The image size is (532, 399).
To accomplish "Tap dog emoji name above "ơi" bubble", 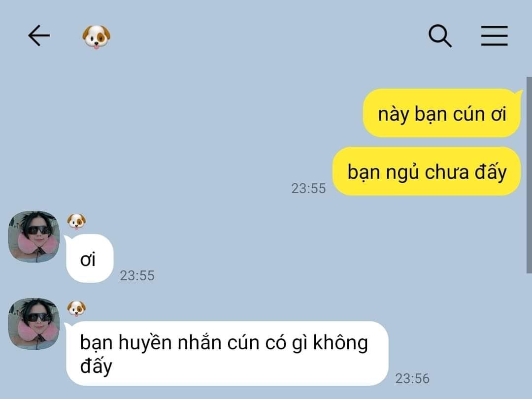I will [x=76, y=222].
